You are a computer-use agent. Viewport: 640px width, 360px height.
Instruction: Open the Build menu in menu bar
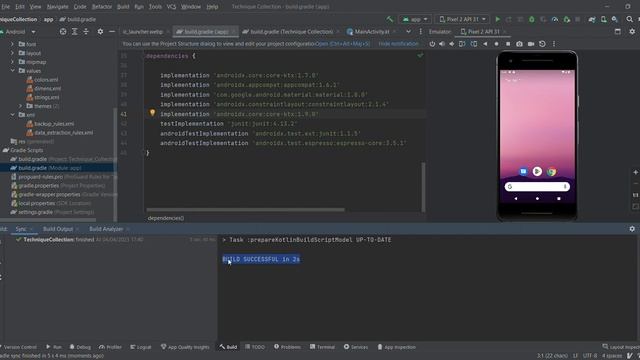[x=123, y=7]
